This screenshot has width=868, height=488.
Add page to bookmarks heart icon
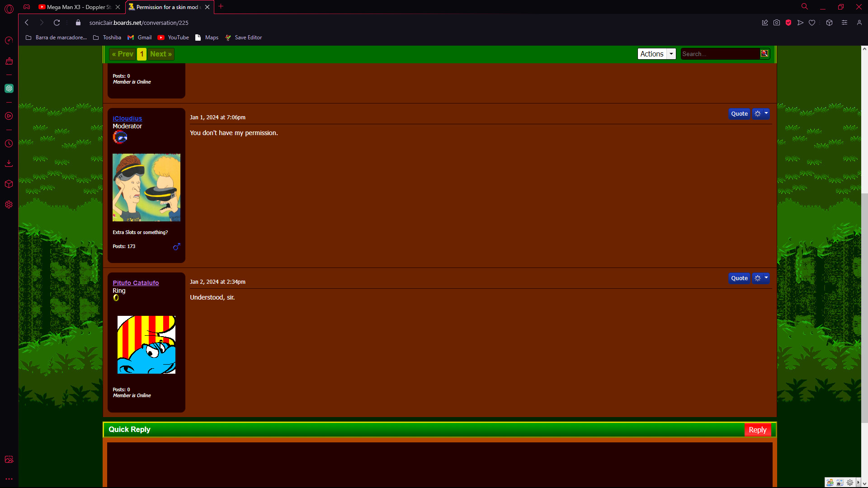pyautogui.click(x=812, y=23)
